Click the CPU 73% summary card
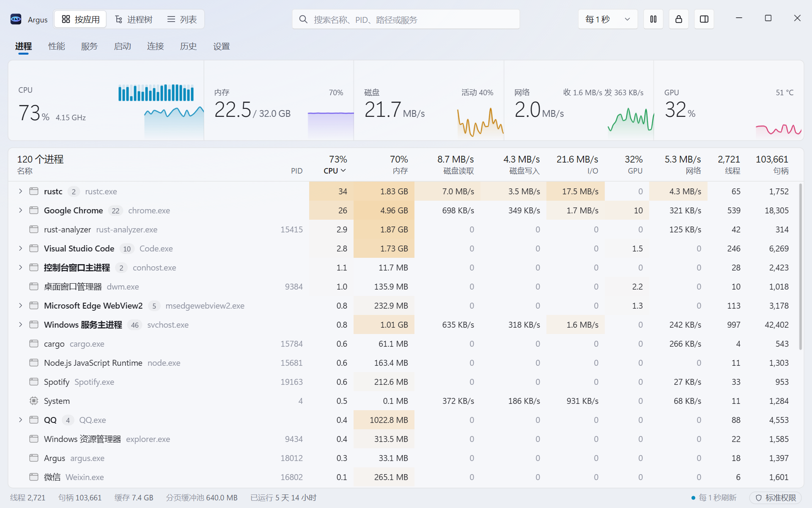Viewport: 812px width, 508px height. pos(106,100)
